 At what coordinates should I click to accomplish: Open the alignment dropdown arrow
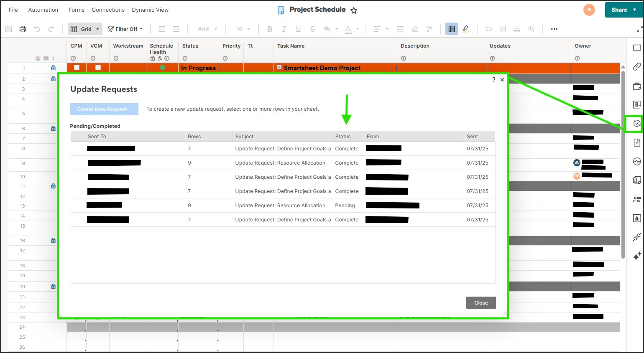387,29
